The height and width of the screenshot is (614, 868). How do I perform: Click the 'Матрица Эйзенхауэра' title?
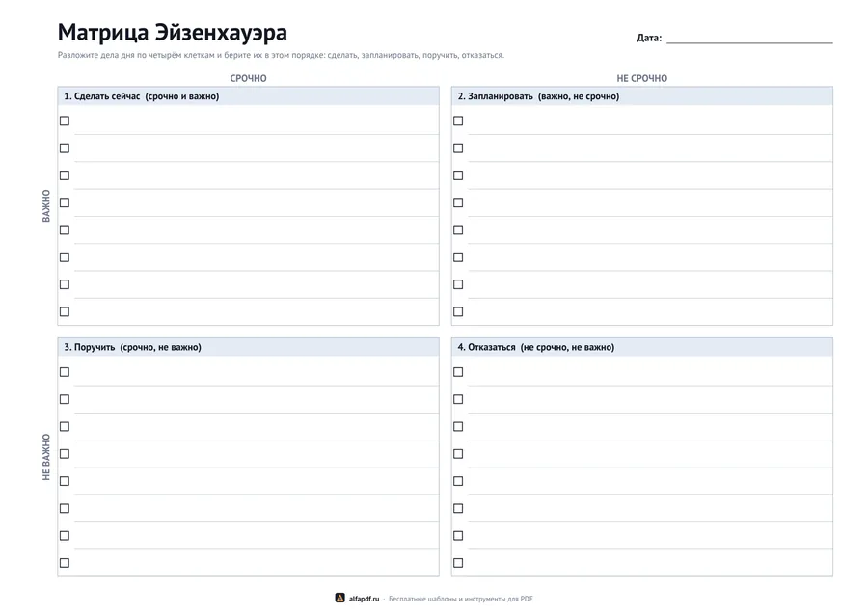[x=173, y=32]
